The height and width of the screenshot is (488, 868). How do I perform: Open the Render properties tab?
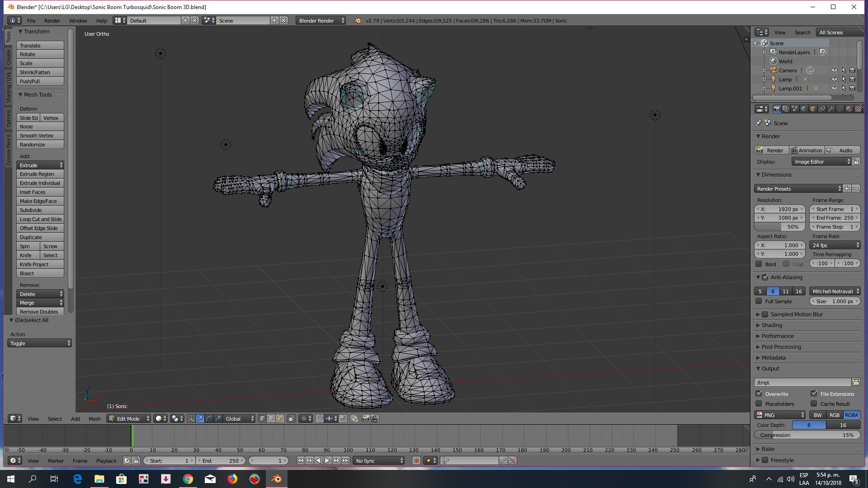777,109
